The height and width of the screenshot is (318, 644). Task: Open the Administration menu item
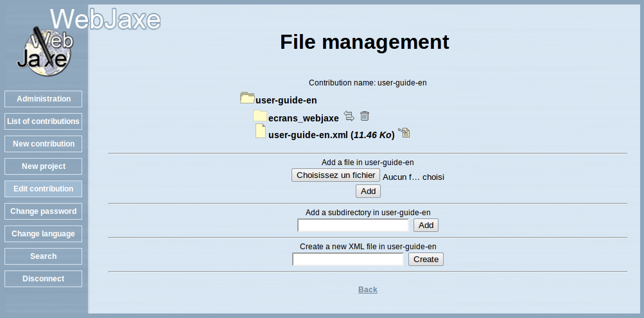[44, 99]
